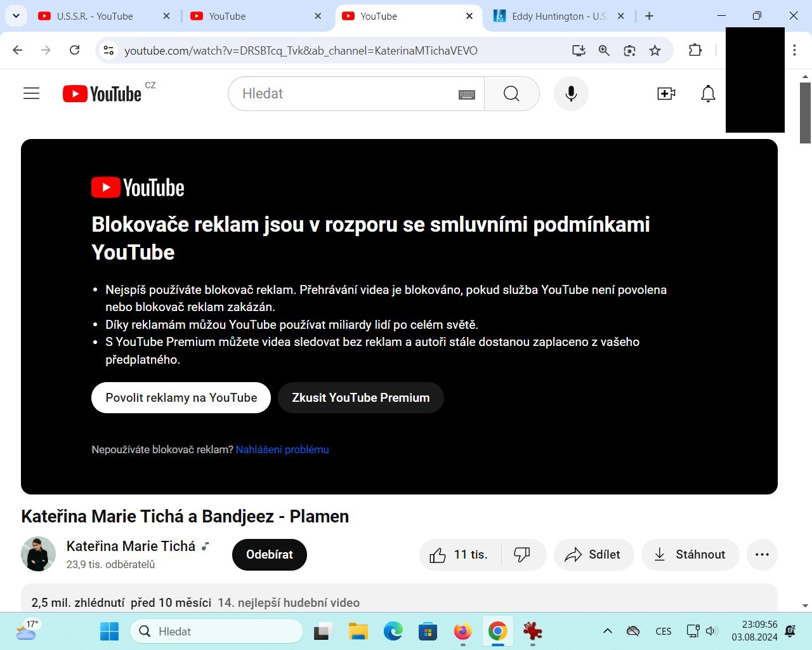812x650 pixels.
Task: Open Chrome extensions puzzle icon
Action: [x=695, y=51]
